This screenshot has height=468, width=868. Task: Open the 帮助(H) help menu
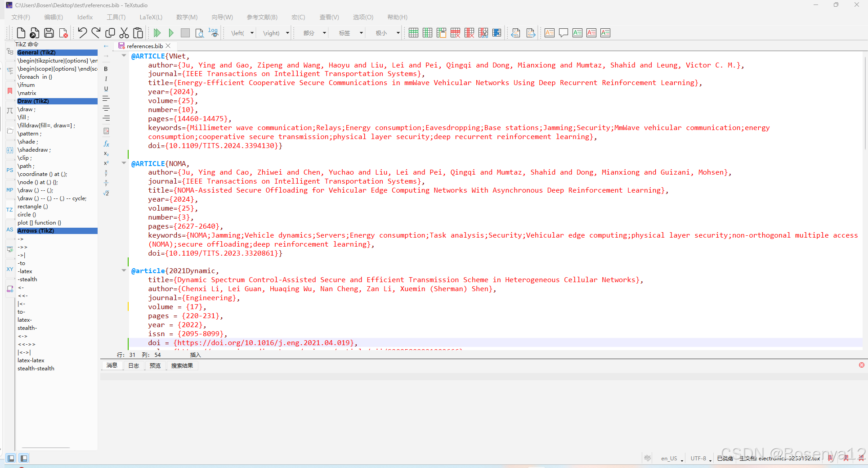tap(397, 17)
